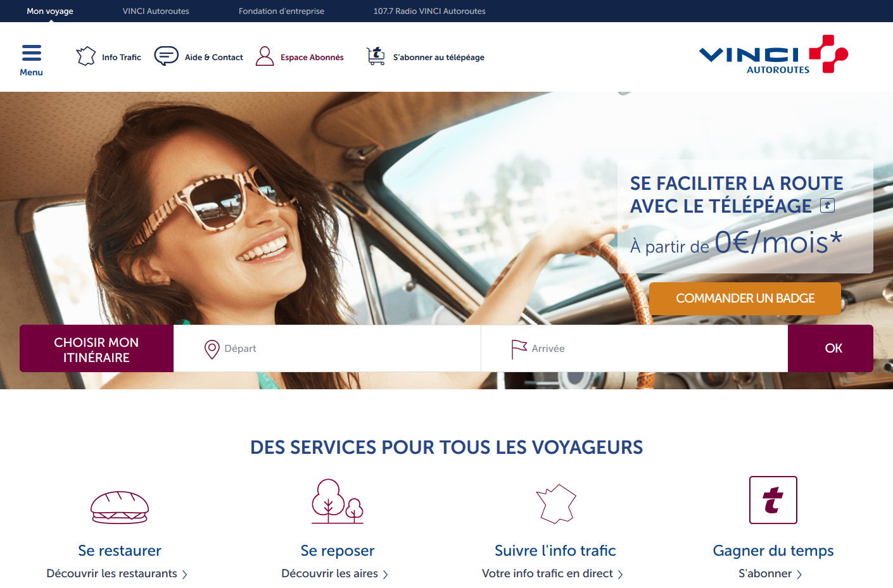
Task: Open the 107.7 Radio VINCI Autoroutes tab
Action: (x=429, y=11)
